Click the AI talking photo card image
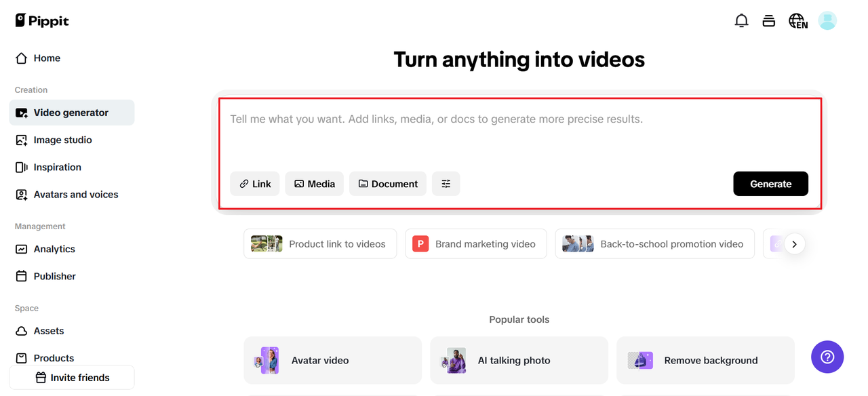The image size is (868, 396). pyautogui.click(x=453, y=361)
